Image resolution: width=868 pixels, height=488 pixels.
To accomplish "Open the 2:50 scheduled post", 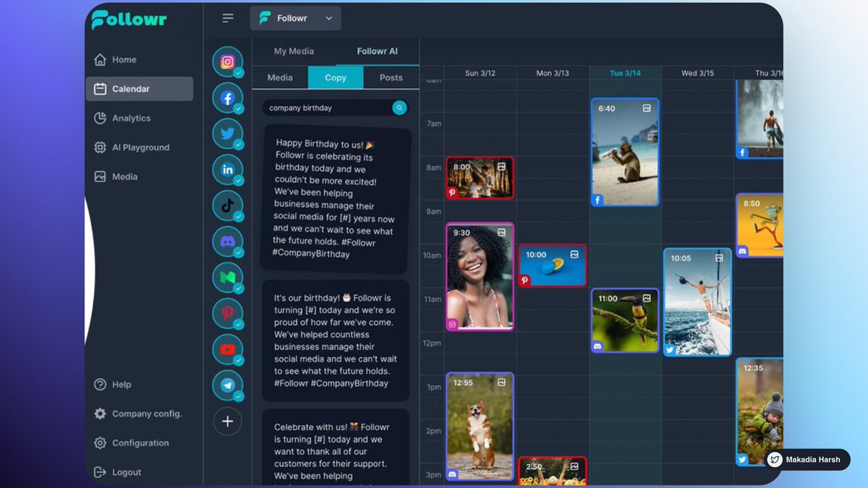I will pyautogui.click(x=553, y=471).
